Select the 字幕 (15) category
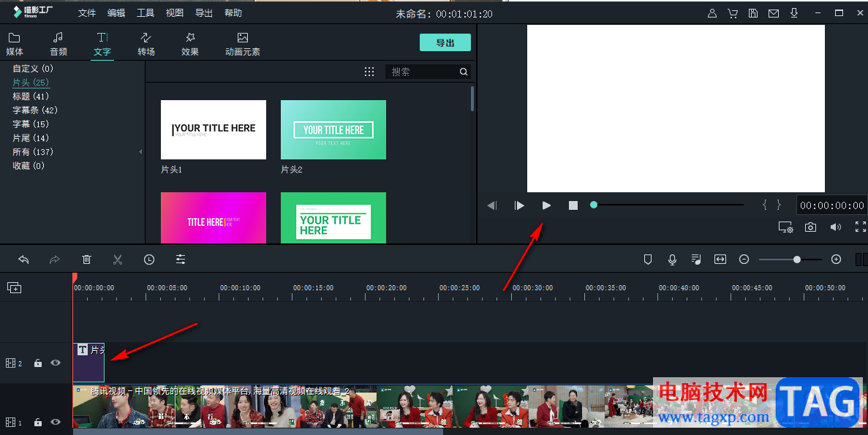The width and height of the screenshot is (868, 435). [31, 124]
